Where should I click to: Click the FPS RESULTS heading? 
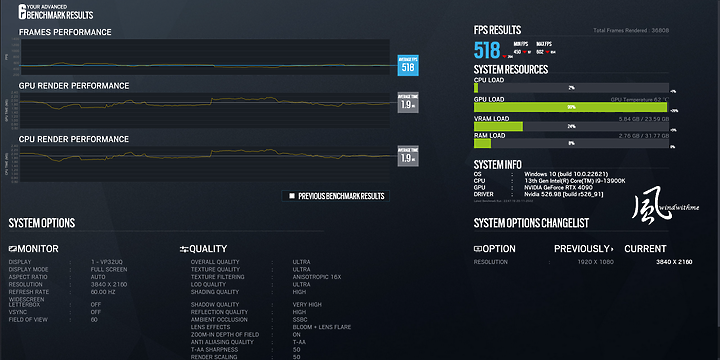497,30
